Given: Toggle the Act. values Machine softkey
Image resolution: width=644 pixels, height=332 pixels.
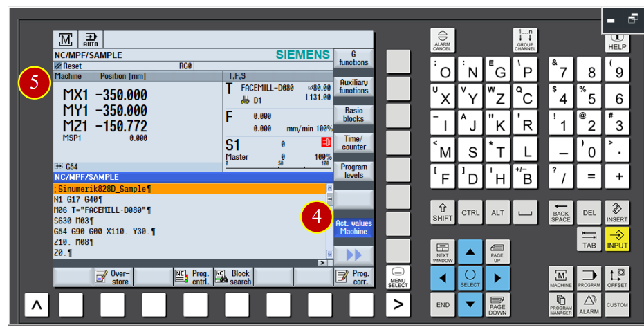Looking at the screenshot, I should point(353,228).
